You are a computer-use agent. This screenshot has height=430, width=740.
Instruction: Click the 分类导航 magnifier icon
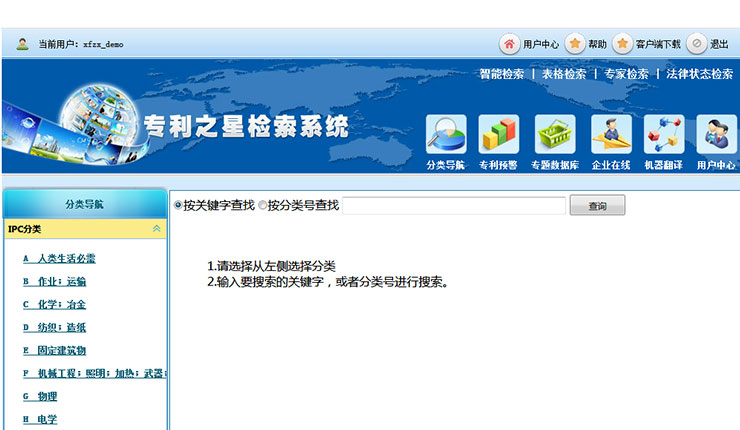[446, 134]
